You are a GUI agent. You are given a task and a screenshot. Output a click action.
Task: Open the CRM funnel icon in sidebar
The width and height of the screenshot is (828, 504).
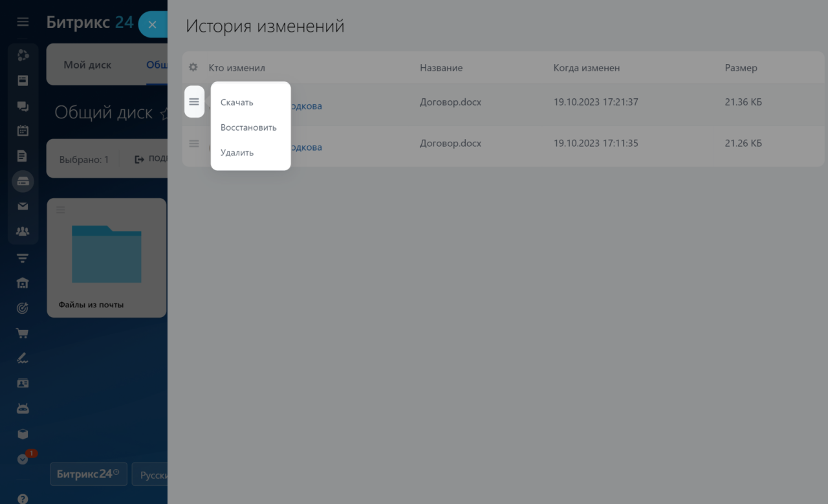pyautogui.click(x=23, y=258)
